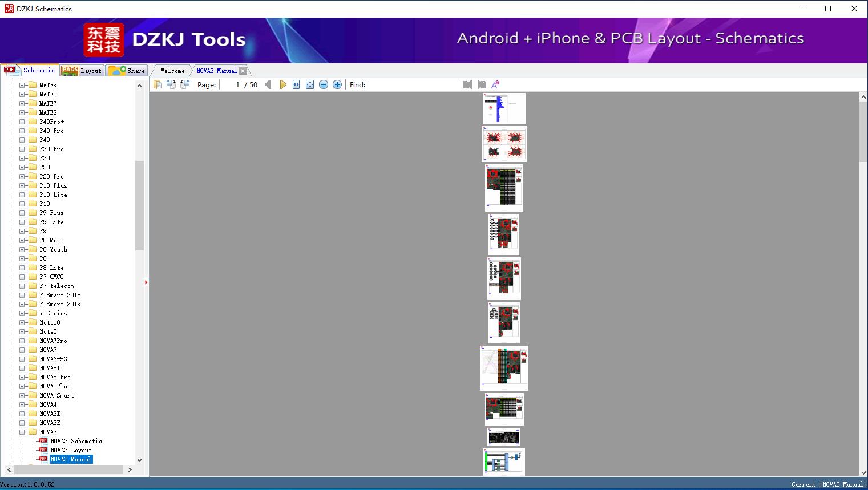Select the P7 telecom folder
Screen dimensions: 868x490
pos(56,286)
